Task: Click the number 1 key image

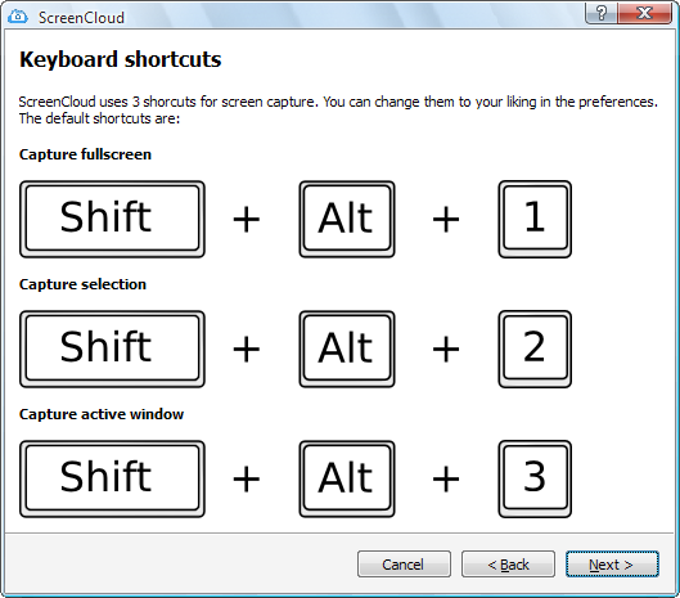Action: tap(535, 219)
